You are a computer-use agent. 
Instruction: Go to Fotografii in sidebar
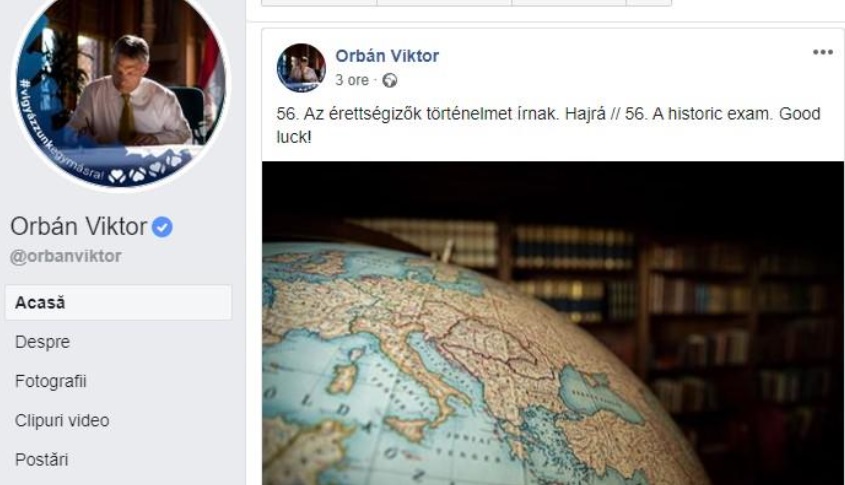click(x=51, y=381)
